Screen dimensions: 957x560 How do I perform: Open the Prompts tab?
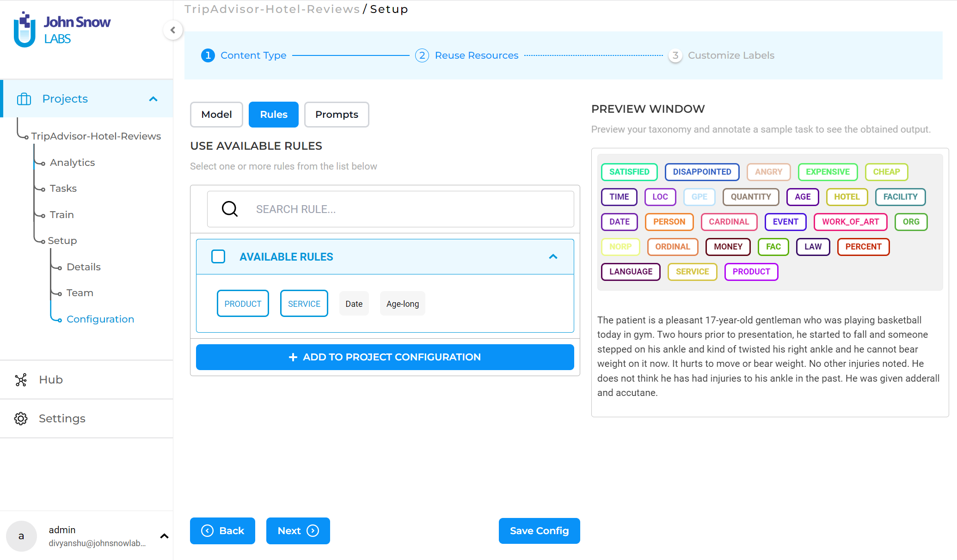(337, 115)
